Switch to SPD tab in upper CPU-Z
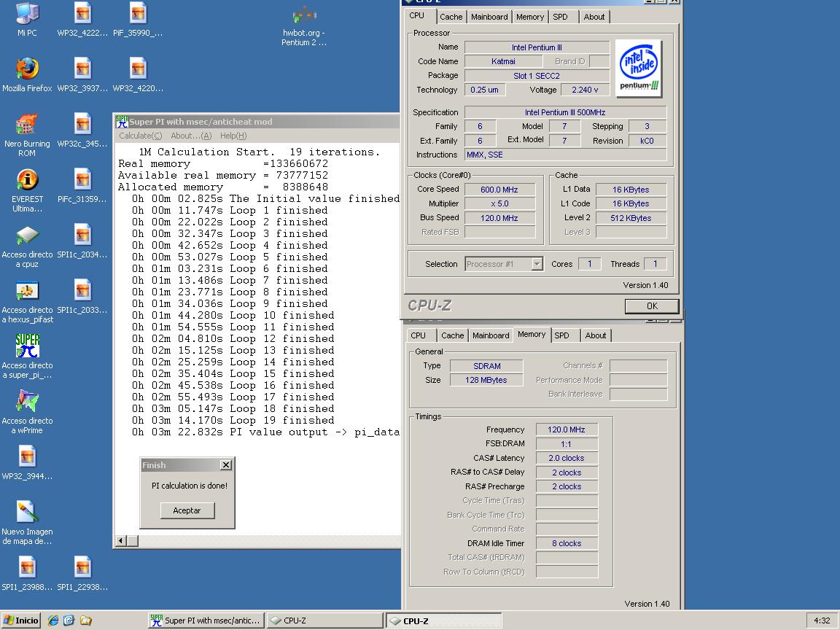This screenshot has width=840, height=630. coord(560,17)
